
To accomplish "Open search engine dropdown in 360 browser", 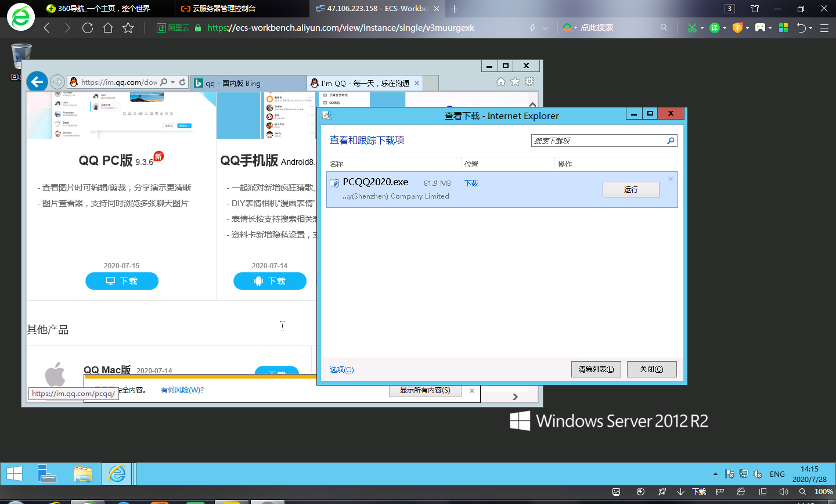I will click(575, 28).
